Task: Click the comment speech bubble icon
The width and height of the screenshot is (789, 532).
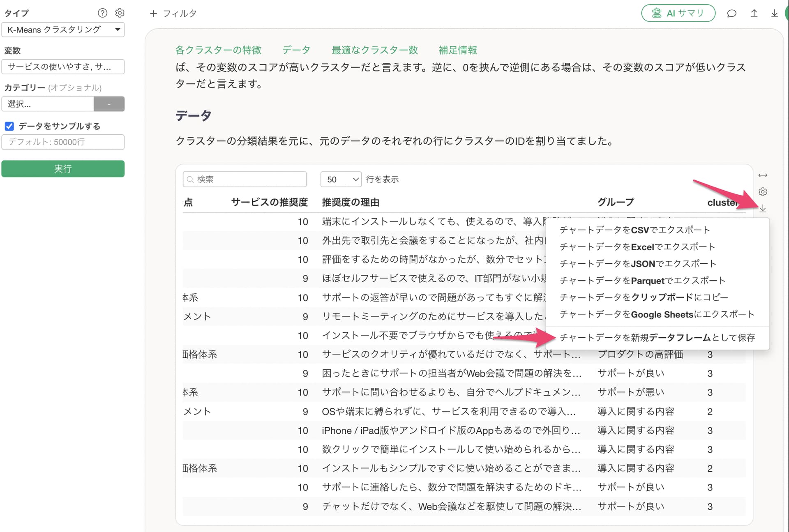Action: coord(731,14)
